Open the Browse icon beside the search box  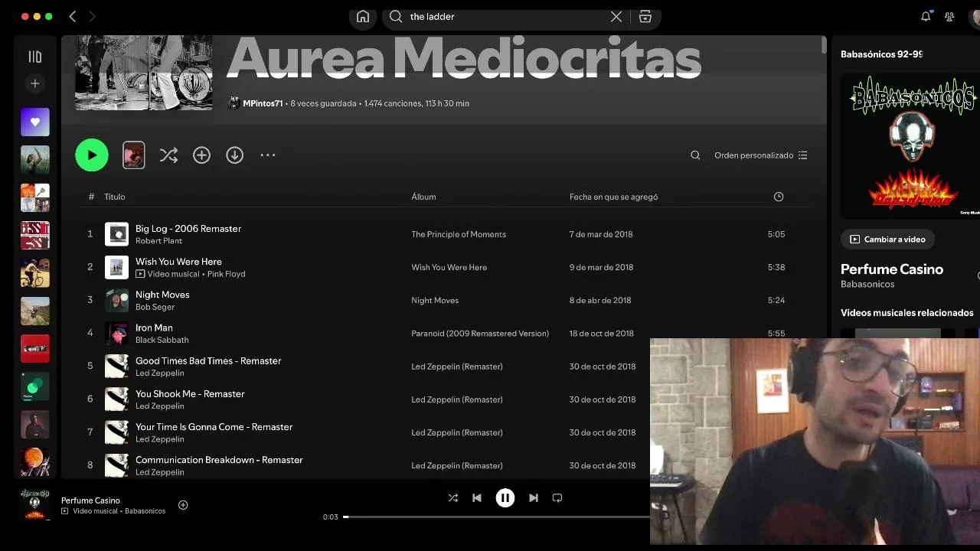[x=645, y=16]
